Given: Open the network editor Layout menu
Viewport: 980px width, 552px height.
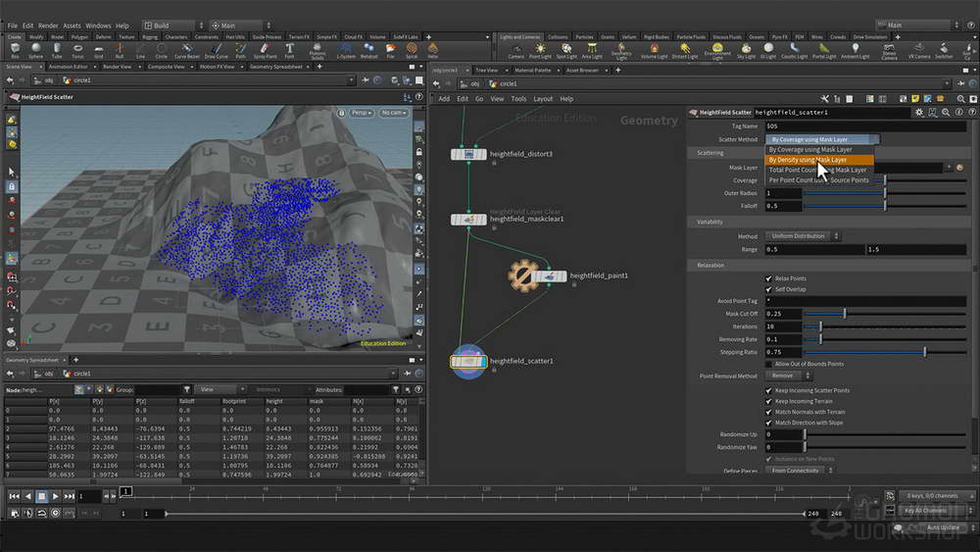Looking at the screenshot, I should click(x=543, y=99).
